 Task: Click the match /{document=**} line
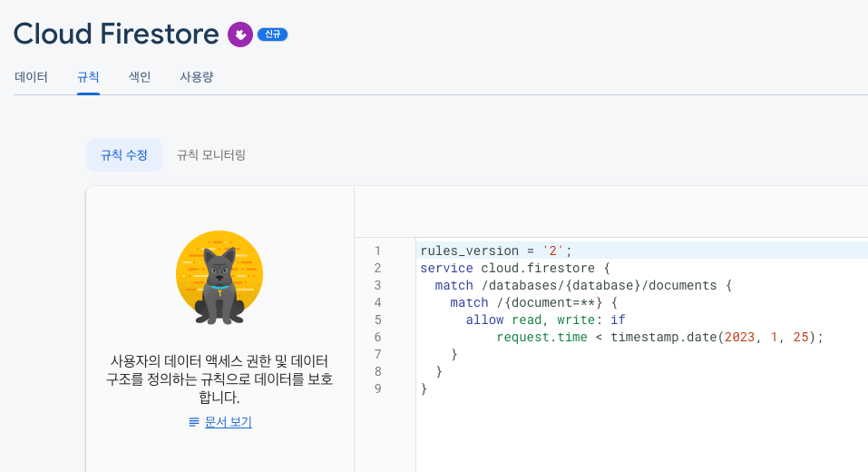533,302
